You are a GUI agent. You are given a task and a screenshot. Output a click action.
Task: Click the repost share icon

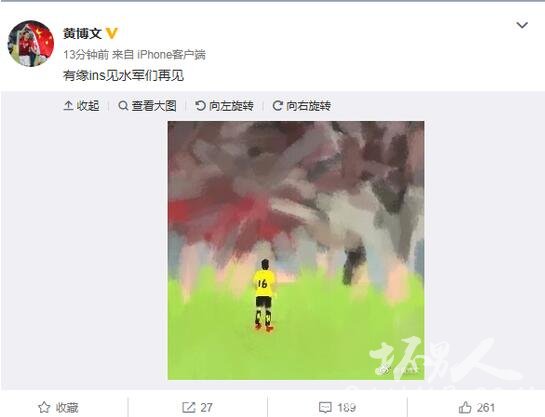coord(189,407)
